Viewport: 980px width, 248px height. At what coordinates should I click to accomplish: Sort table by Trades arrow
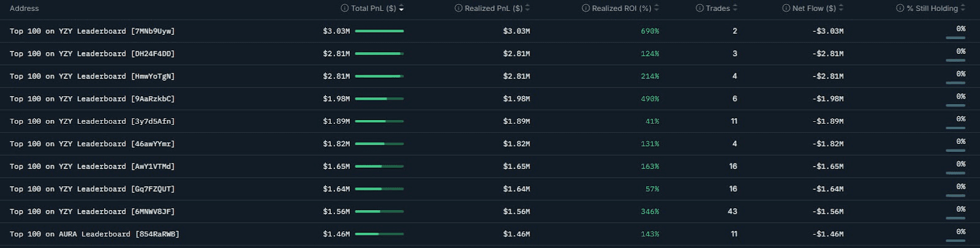735,9
